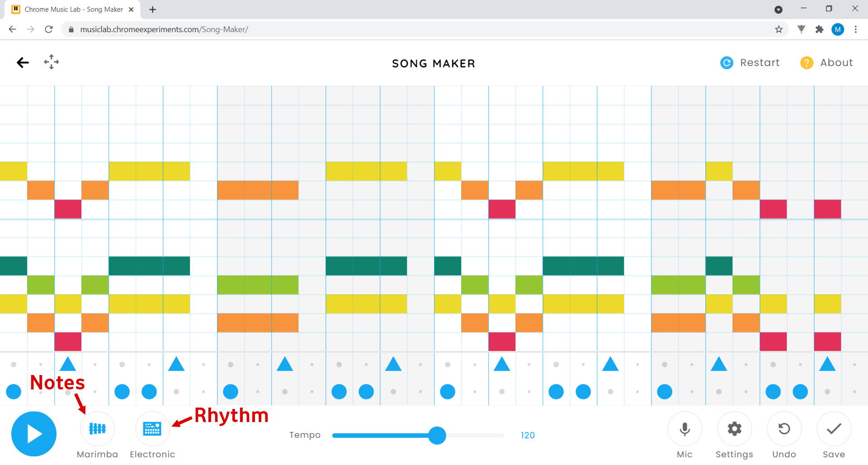Switch the Marimba instrument icon
This screenshot has height=465, width=868.
tap(97, 428)
